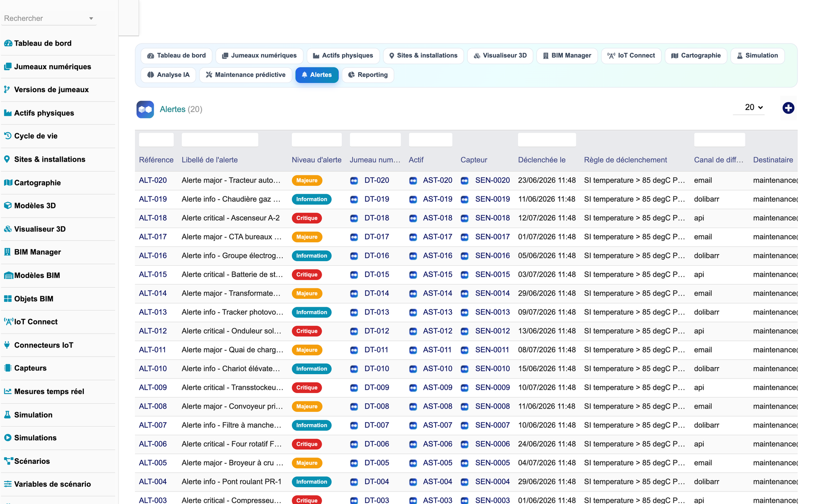Click the Visualiseur 3D sidebar icon
The image size is (815, 504).
click(8, 229)
